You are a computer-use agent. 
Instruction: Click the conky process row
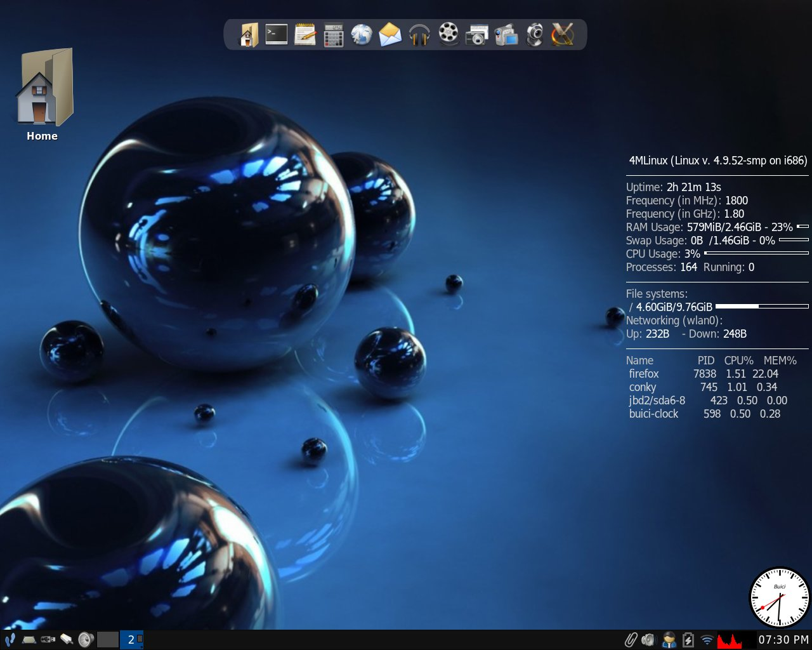(703, 387)
